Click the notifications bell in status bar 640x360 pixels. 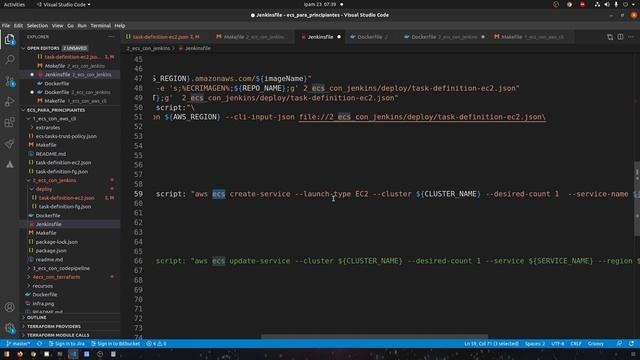pyautogui.click(x=631, y=344)
